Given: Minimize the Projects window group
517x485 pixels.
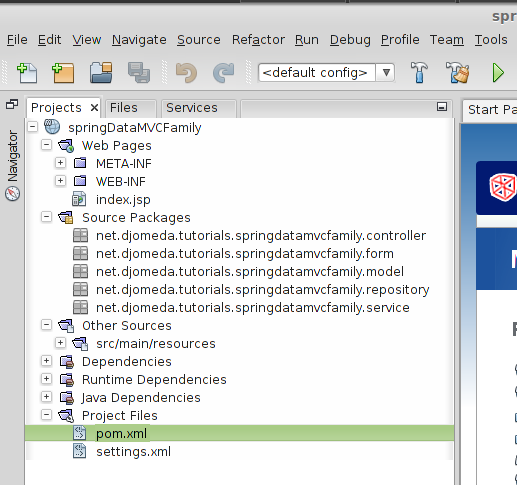Looking at the screenshot, I should click(442, 107).
